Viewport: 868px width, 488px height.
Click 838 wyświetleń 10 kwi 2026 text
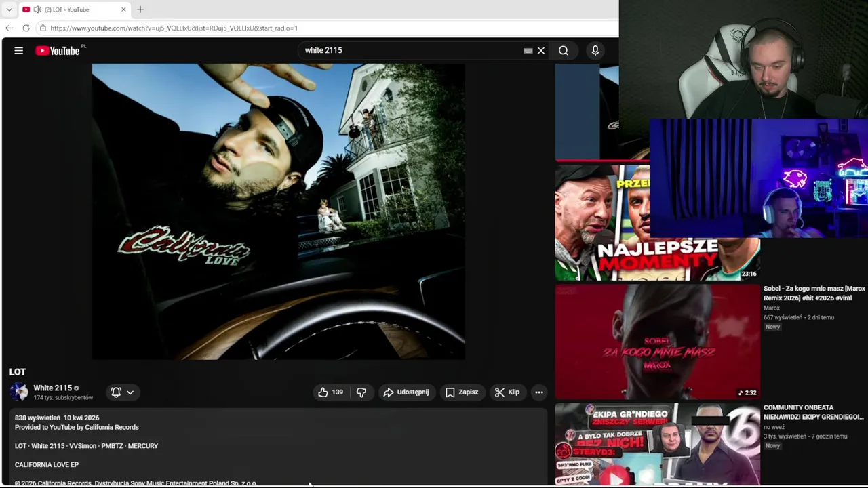[x=57, y=418]
